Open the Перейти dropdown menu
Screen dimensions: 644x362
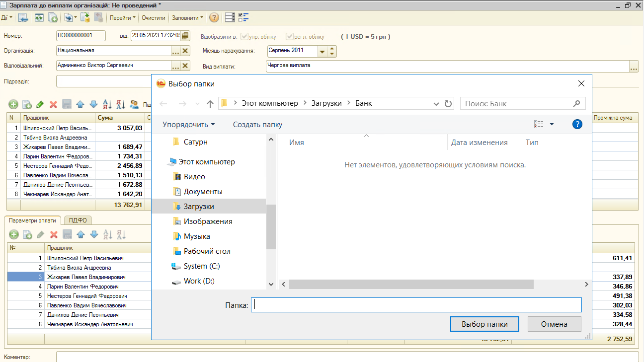[x=123, y=18]
